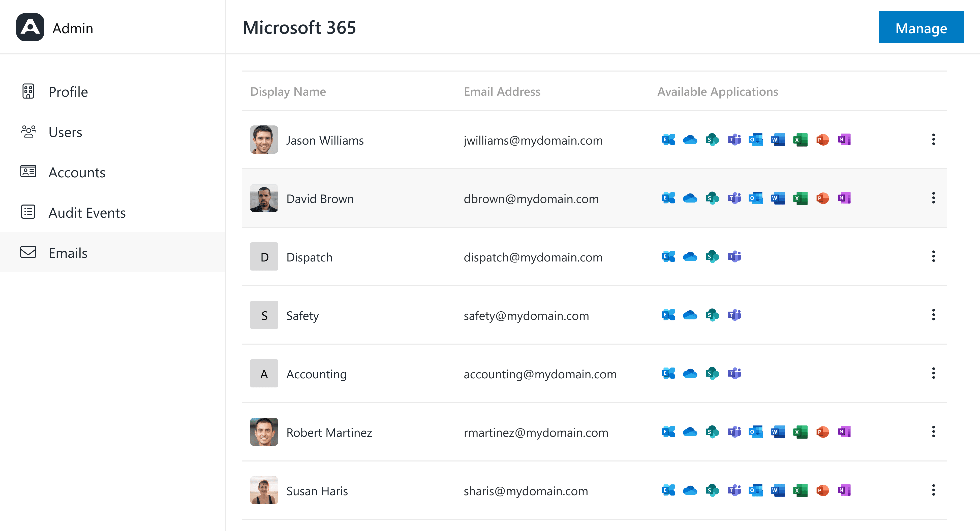Click the Accounting 'A' avatar
This screenshot has height=531, width=980.
pyautogui.click(x=264, y=373)
